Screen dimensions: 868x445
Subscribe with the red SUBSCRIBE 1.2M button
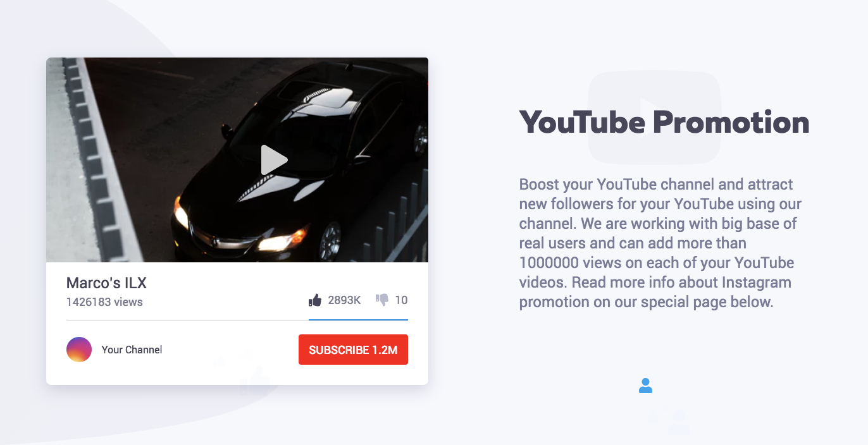[x=353, y=350]
